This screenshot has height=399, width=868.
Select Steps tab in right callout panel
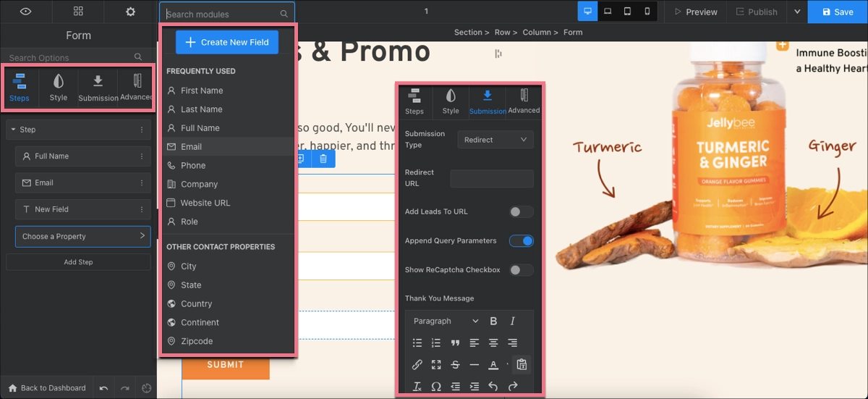coord(414,102)
